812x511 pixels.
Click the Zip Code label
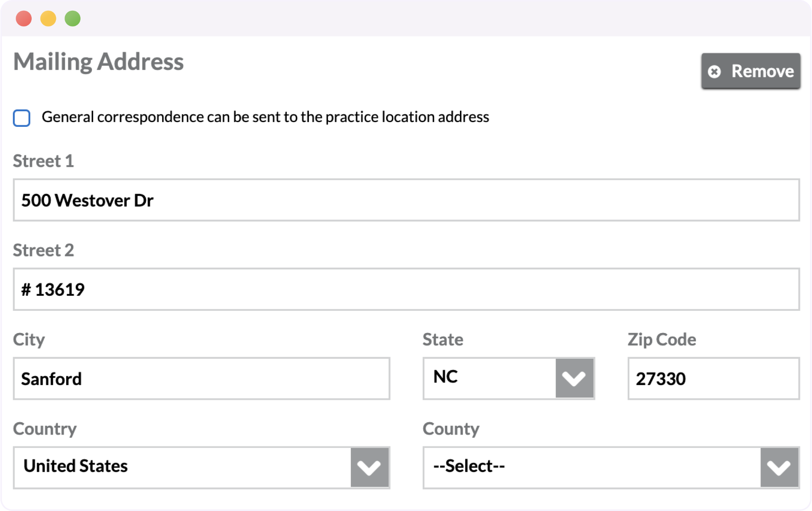pos(661,340)
